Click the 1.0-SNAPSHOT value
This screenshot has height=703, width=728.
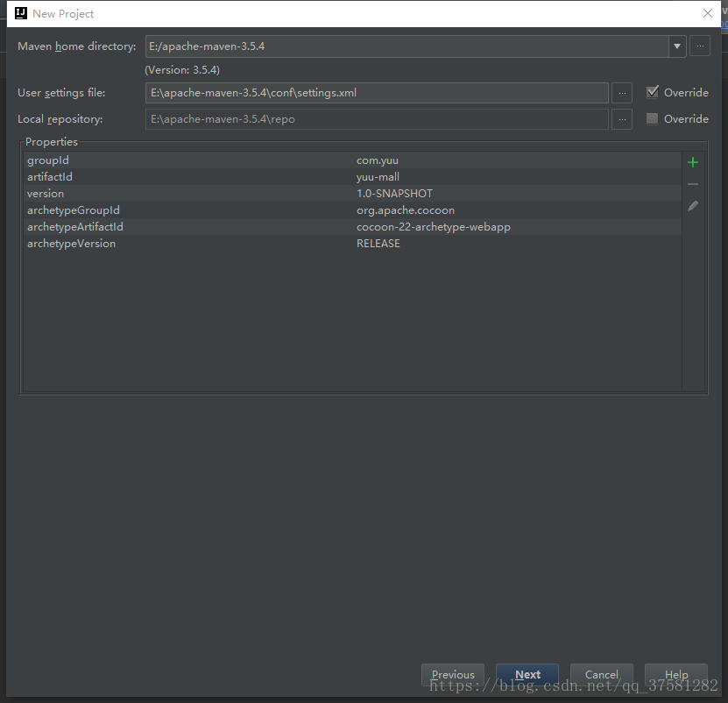[x=394, y=194]
